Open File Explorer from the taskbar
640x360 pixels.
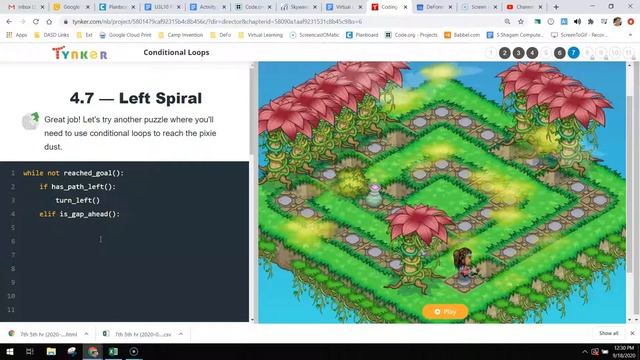[x=51, y=351]
